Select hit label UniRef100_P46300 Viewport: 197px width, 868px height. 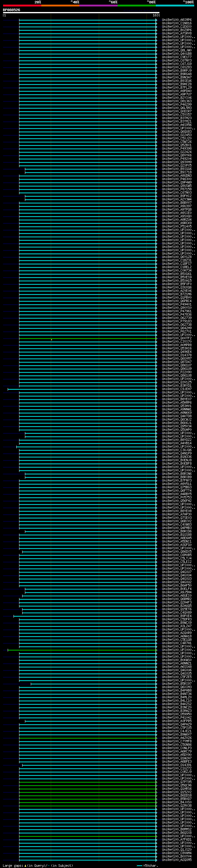177,179
